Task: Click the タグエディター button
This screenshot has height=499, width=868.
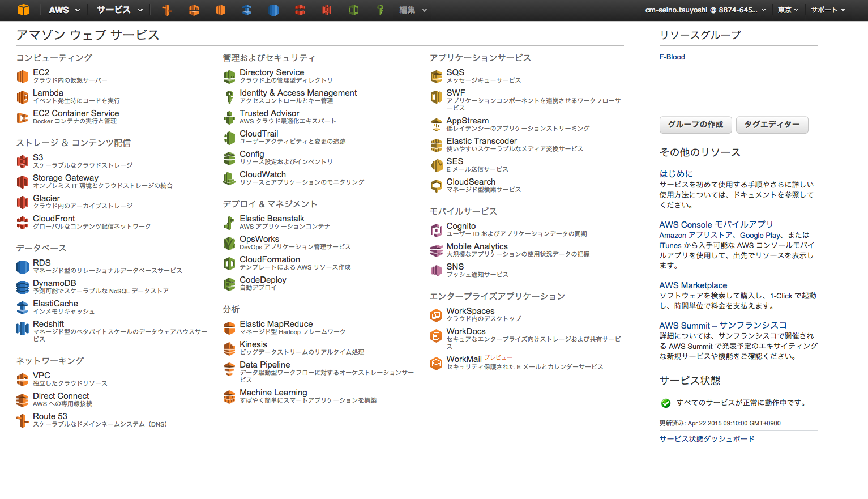Action: click(772, 125)
